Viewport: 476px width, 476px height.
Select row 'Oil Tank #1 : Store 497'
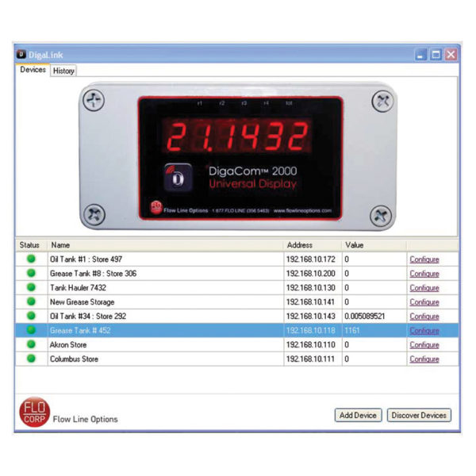click(x=236, y=259)
